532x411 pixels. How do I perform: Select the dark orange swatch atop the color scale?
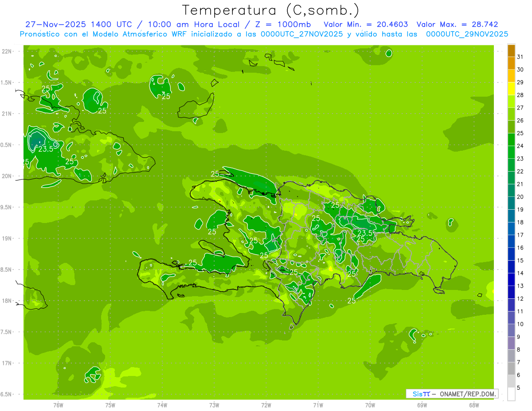pos(511,51)
